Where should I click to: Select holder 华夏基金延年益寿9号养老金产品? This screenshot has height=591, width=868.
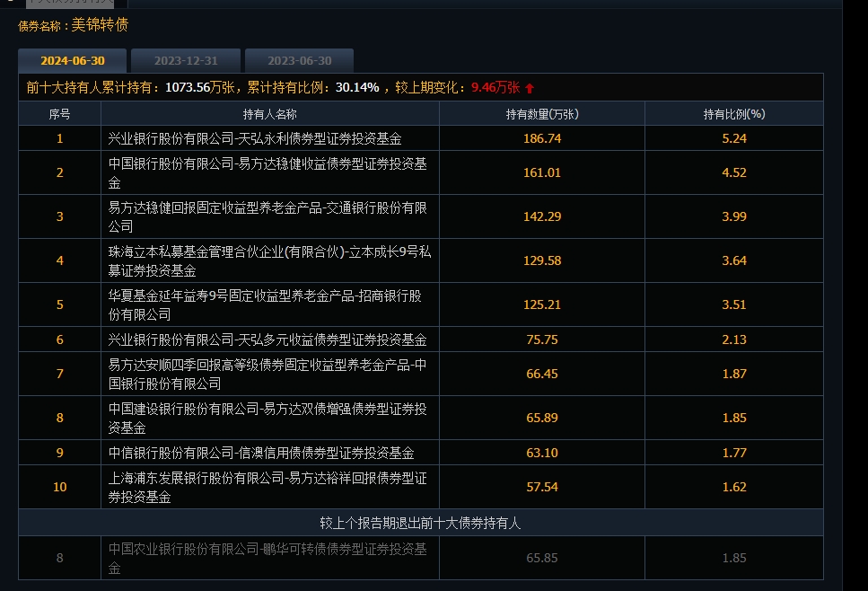[265, 304]
